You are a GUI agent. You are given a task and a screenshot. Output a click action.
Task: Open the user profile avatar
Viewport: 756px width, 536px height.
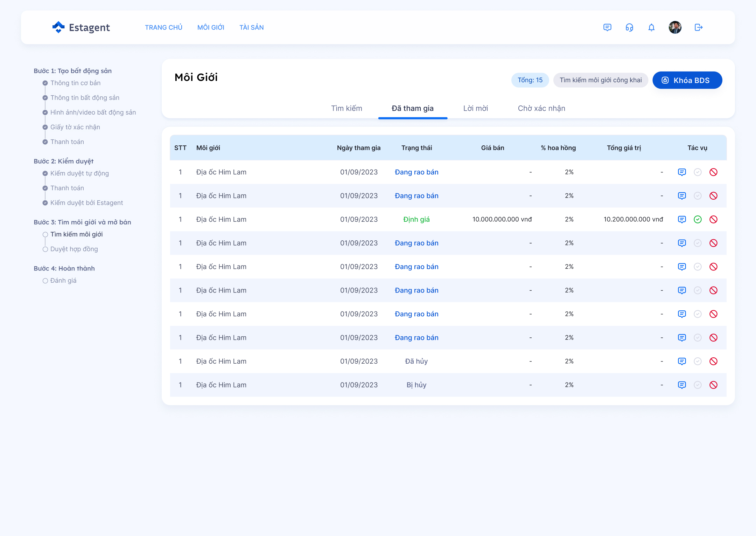675,27
